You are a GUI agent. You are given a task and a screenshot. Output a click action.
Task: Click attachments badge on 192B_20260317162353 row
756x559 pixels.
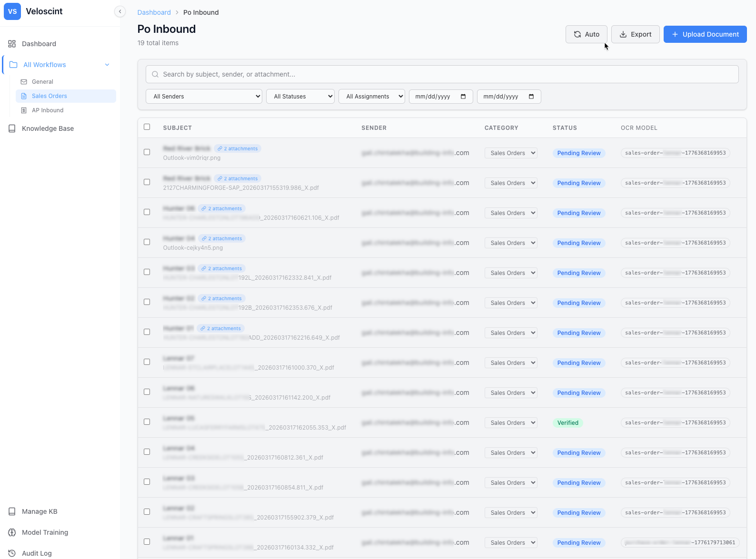(222, 298)
